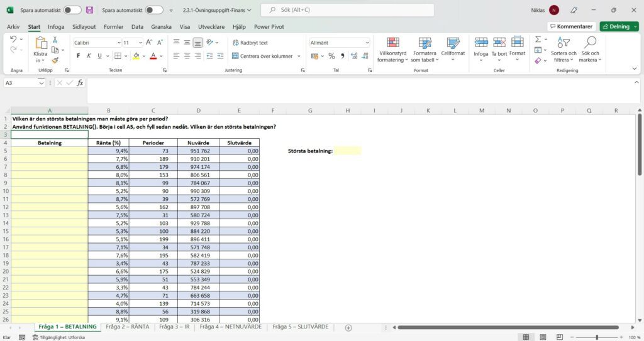Click the align text left icon
Viewport: 644px width, 341px height.
(x=177, y=56)
